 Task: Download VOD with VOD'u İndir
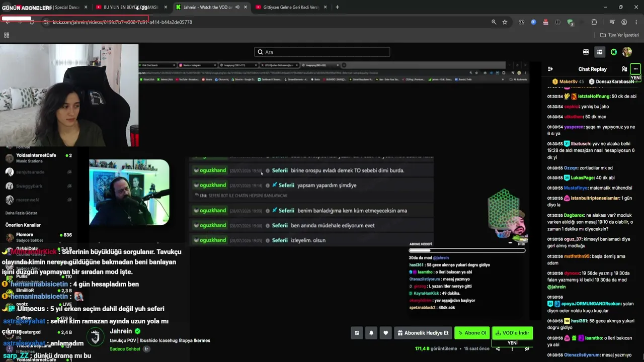click(512, 333)
